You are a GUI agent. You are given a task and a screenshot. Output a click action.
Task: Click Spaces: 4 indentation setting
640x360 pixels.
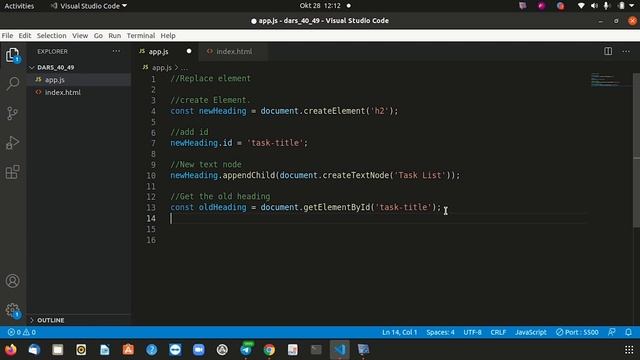point(440,332)
